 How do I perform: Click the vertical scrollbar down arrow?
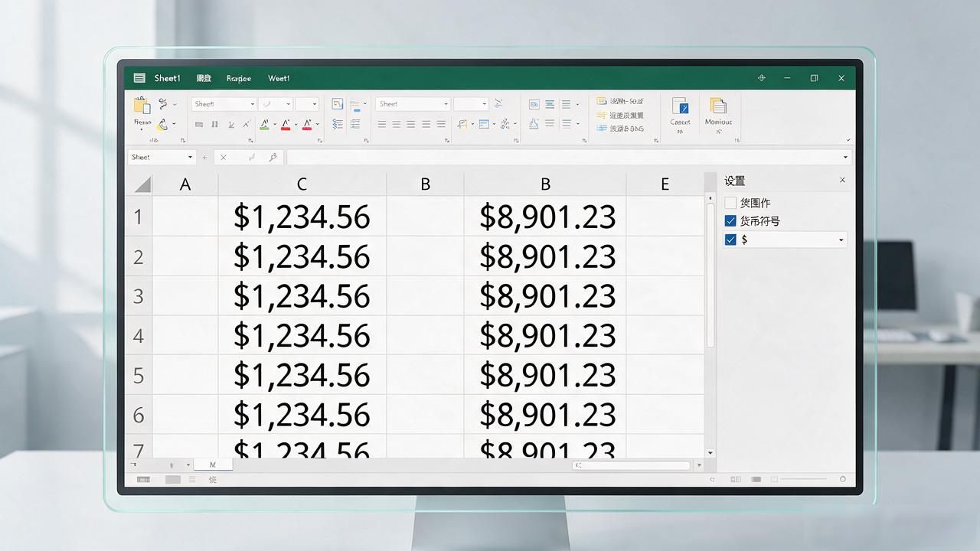(710, 453)
